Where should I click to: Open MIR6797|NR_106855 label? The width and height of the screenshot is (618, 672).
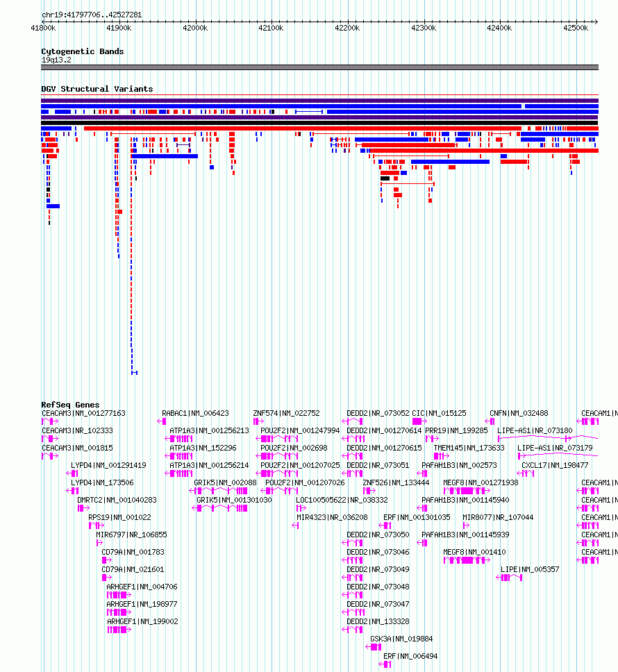[131, 535]
